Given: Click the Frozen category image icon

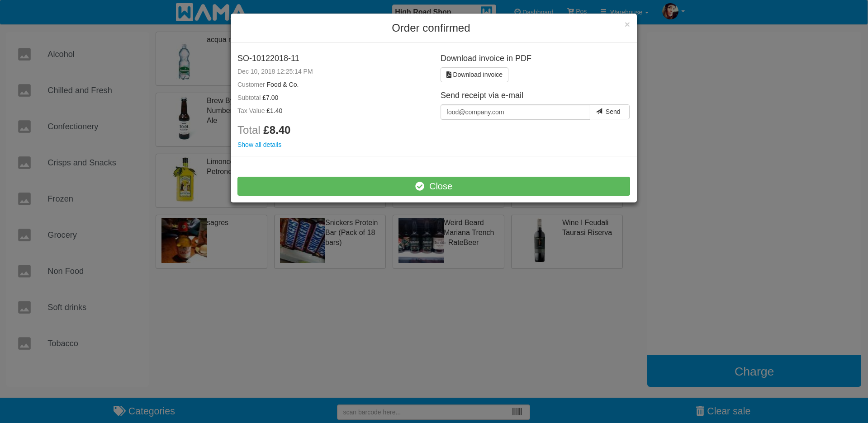Looking at the screenshot, I should coord(24,199).
